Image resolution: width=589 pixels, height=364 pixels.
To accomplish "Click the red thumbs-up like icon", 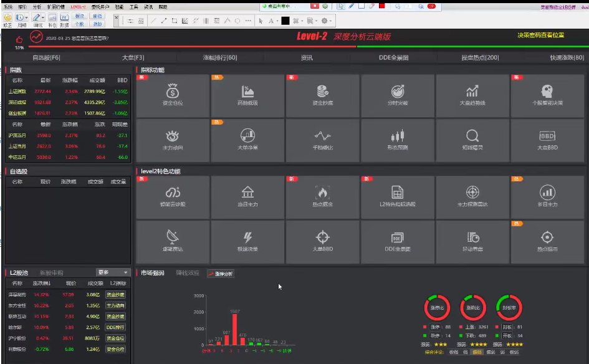I will pos(19,39).
